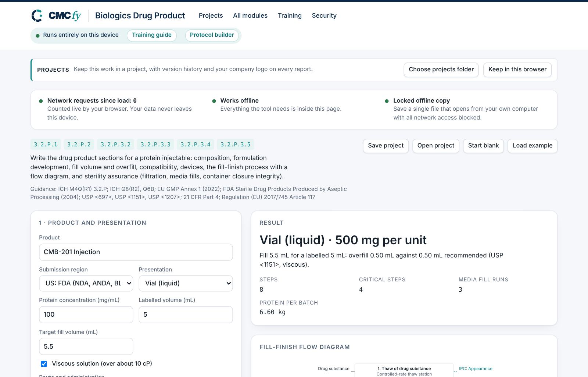Image resolution: width=588 pixels, height=377 pixels.
Task: Click the "IPC: Appearance" diagram label
Action: pos(476,369)
